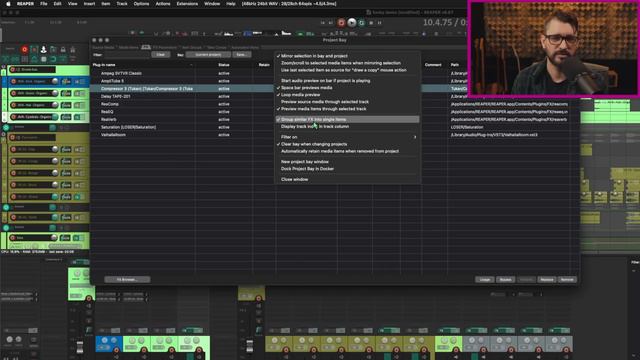
Task: Toggle the transport Repeat loop button
Action: pos(361,23)
